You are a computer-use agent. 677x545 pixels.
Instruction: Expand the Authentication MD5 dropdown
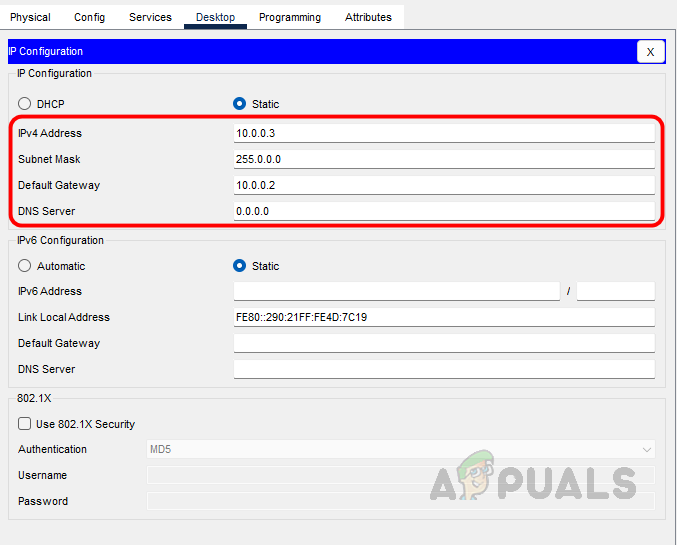click(400, 450)
